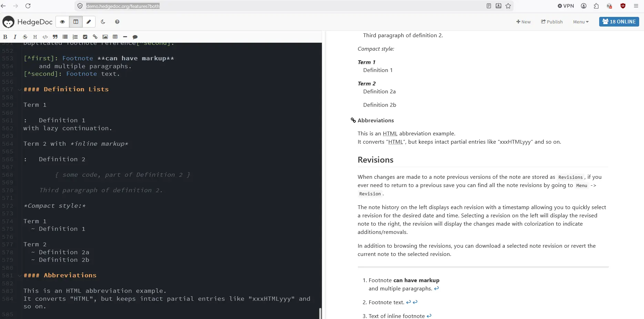Screen dimensions: 644x319
Task: Insert an image via toolbar
Action: 105,37
